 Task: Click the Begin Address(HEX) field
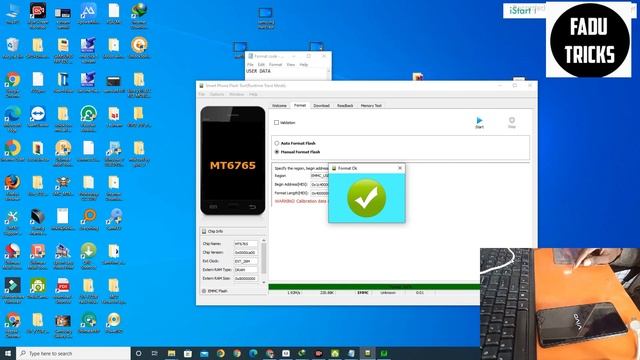pyautogui.click(x=320, y=184)
